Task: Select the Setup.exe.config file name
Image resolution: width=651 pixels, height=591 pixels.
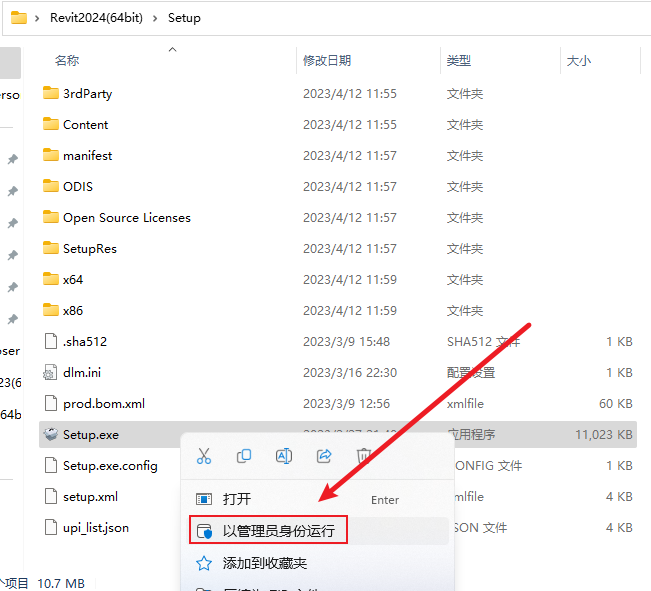Action: (110, 466)
